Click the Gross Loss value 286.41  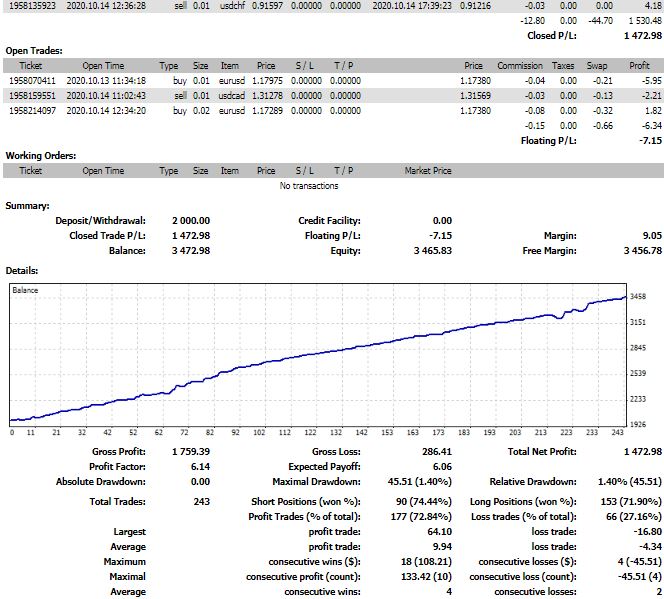pyautogui.click(x=437, y=452)
